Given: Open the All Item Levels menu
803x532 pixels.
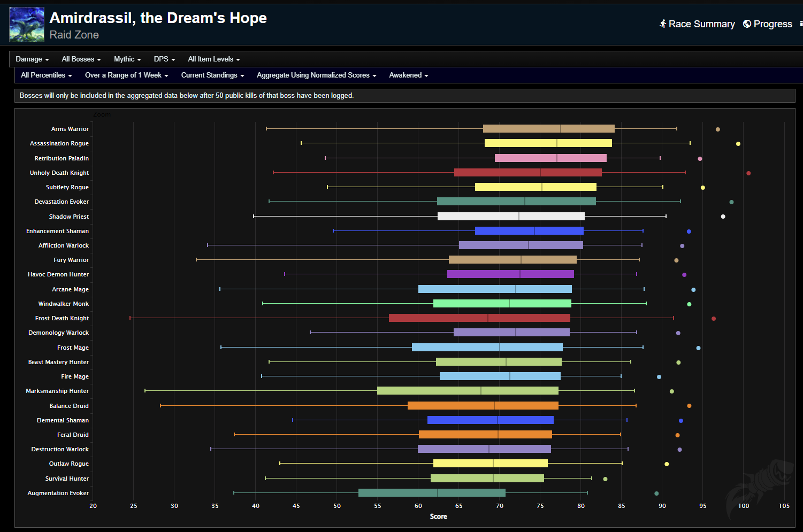Looking at the screenshot, I should (x=213, y=59).
